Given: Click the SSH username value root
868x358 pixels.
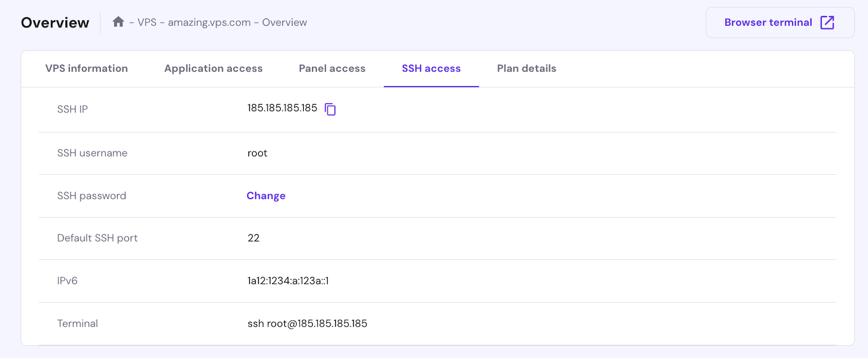Looking at the screenshot, I should click(257, 153).
